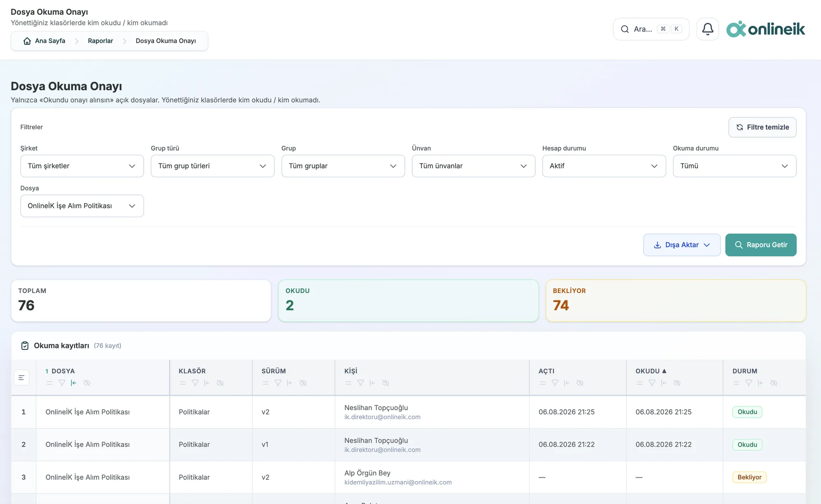Open the Dosya filter dropdown
This screenshot has width=821, height=504.
[x=82, y=206]
